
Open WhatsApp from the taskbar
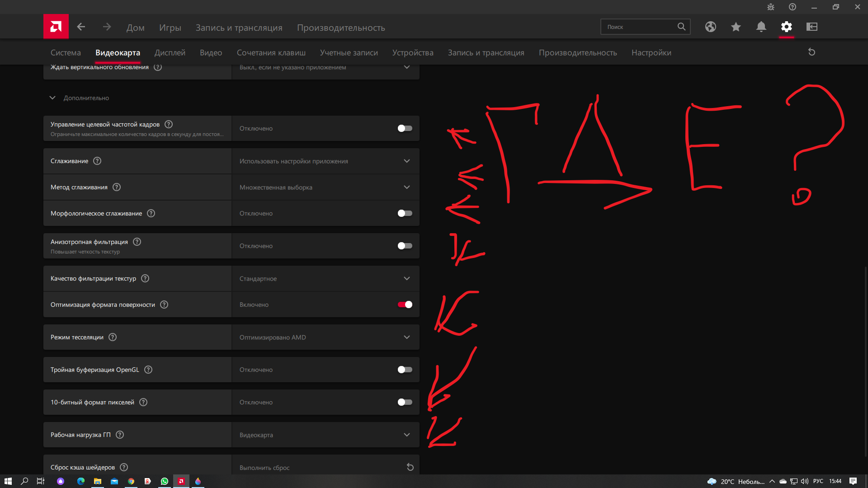tap(165, 481)
